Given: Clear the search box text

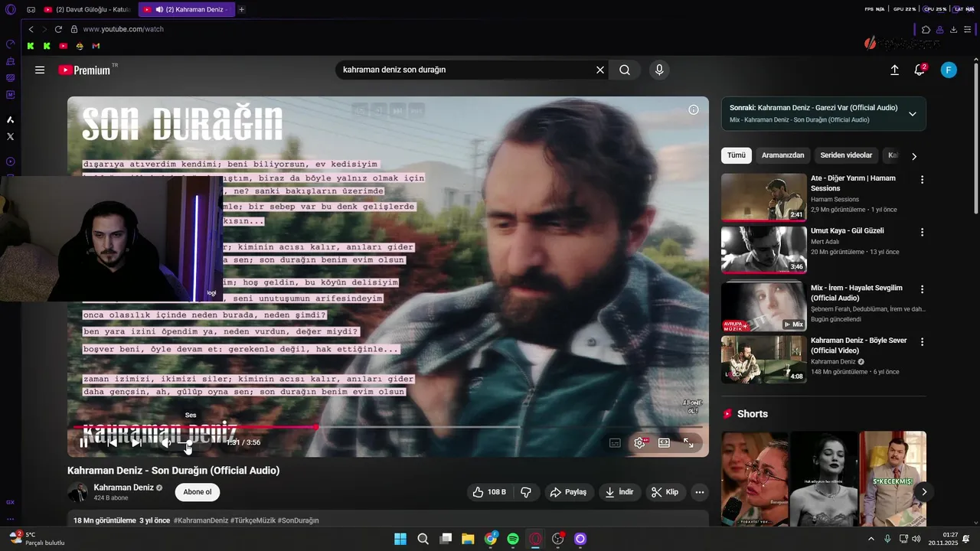Looking at the screenshot, I should tap(600, 70).
